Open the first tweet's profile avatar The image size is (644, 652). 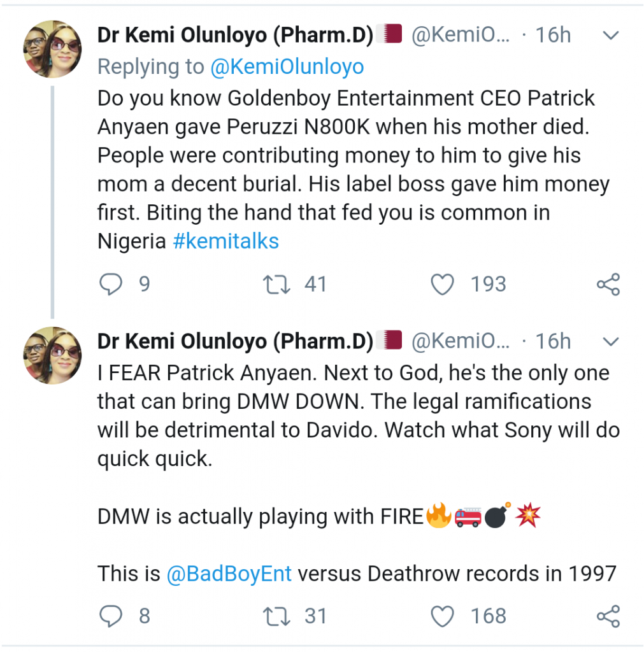coord(52,48)
